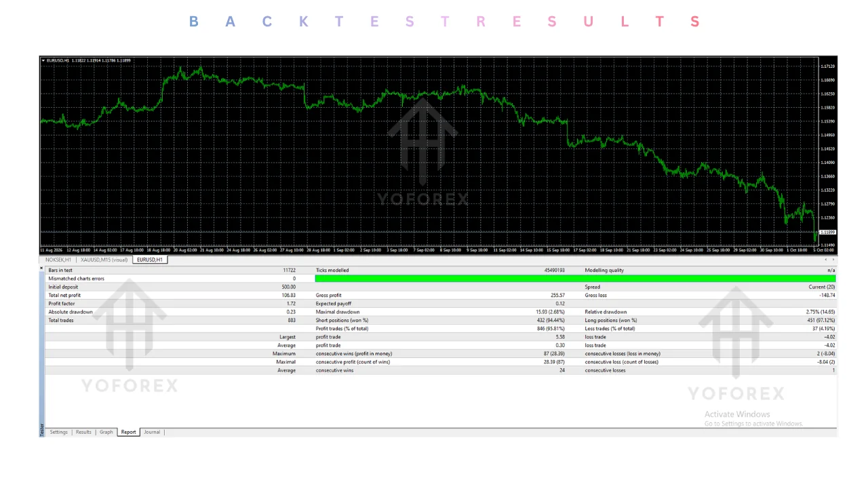Click the spread value Current (20)
The width and height of the screenshot is (868, 488).
[x=822, y=287]
